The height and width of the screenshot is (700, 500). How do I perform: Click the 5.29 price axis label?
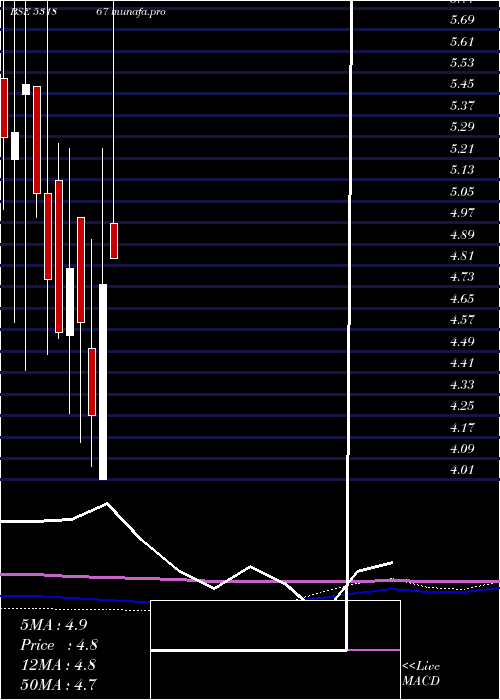(x=462, y=127)
